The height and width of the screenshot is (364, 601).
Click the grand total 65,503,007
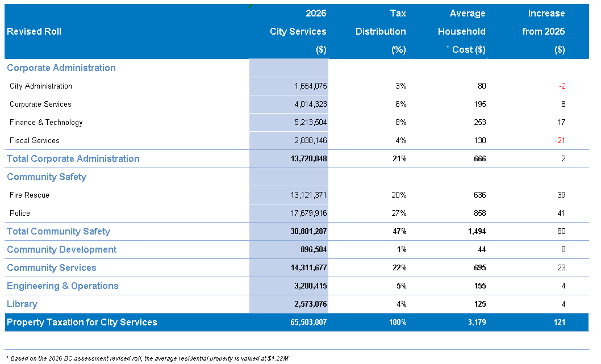click(308, 323)
